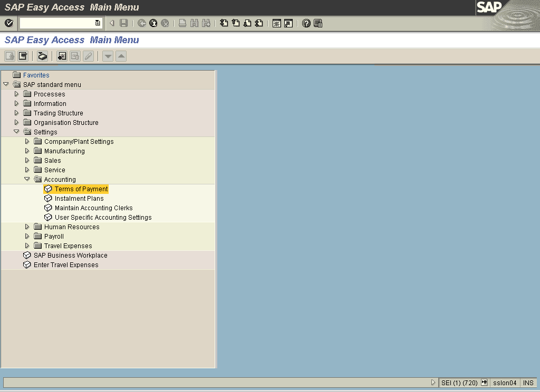Click the Organisation Structure label
This screenshot has height=392, width=540.
[66, 123]
